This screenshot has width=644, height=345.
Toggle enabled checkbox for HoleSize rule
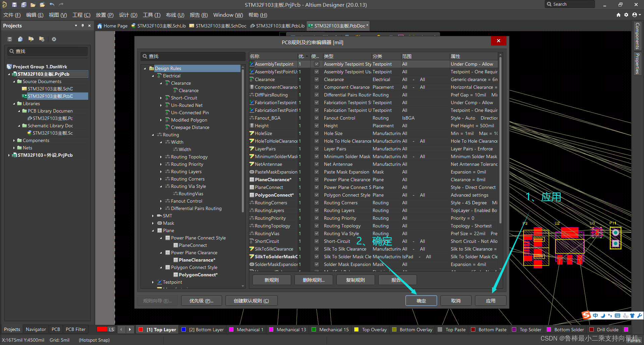click(316, 133)
